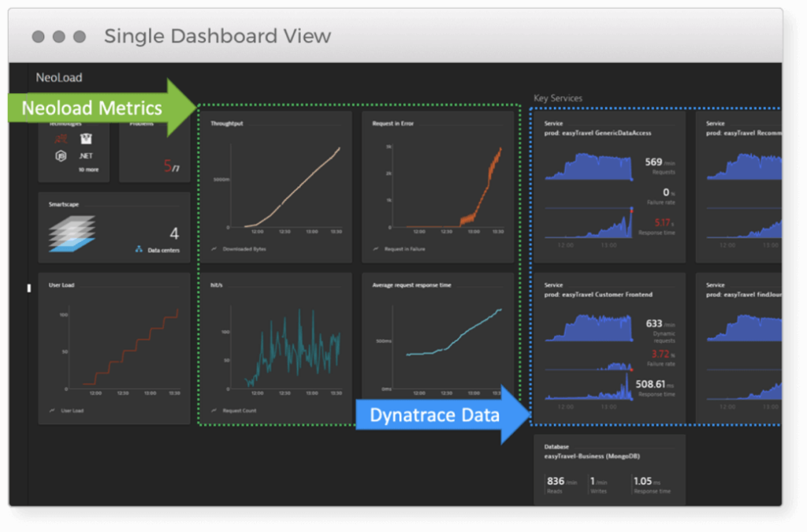Click the Node.js technology icon
Image resolution: width=807 pixels, height=532 pixels.
(60, 156)
